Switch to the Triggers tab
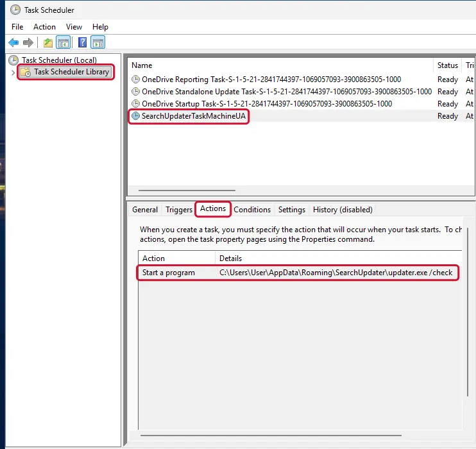Screen dimensions: 476x449 [179, 210]
